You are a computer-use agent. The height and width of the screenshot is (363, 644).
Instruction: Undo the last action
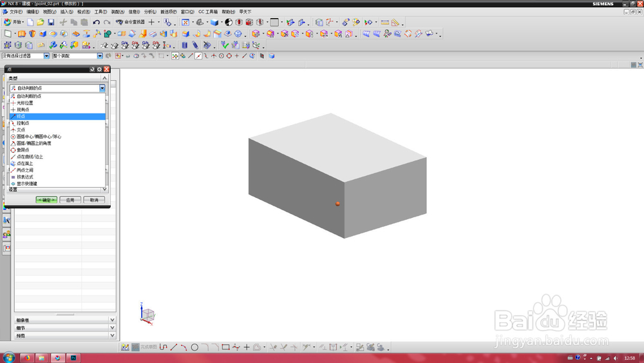pyautogui.click(x=97, y=22)
